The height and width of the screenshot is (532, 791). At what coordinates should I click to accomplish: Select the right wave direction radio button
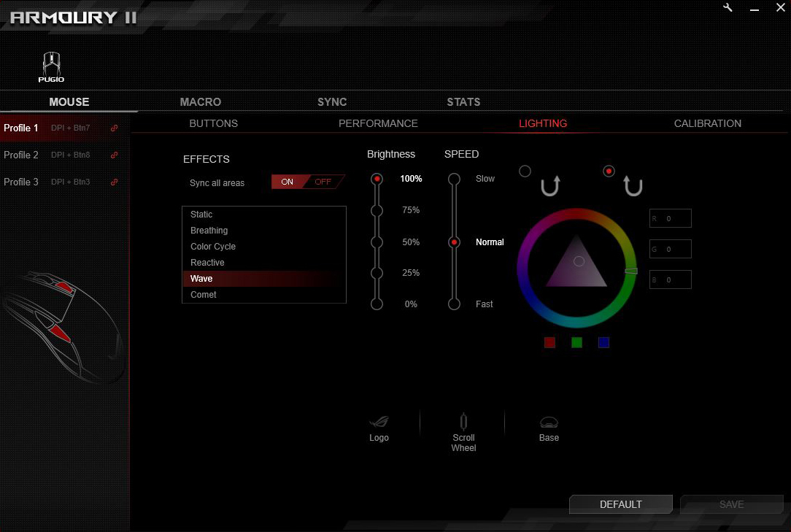609,171
